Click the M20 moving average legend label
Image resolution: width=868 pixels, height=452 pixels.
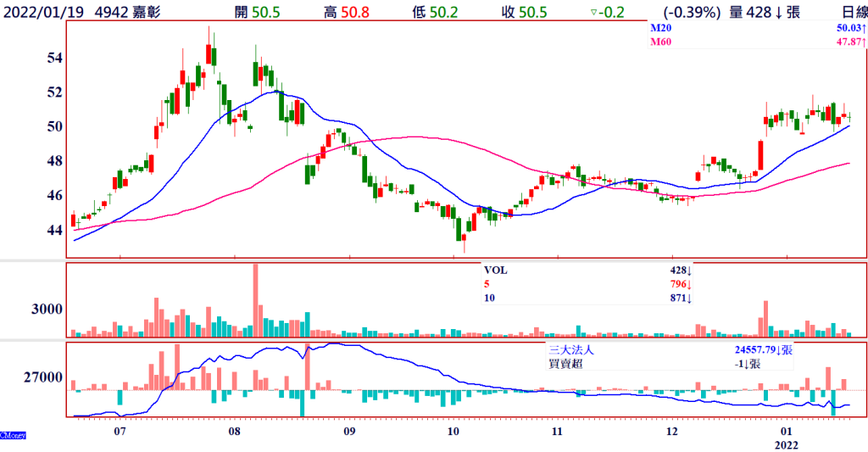(x=659, y=28)
